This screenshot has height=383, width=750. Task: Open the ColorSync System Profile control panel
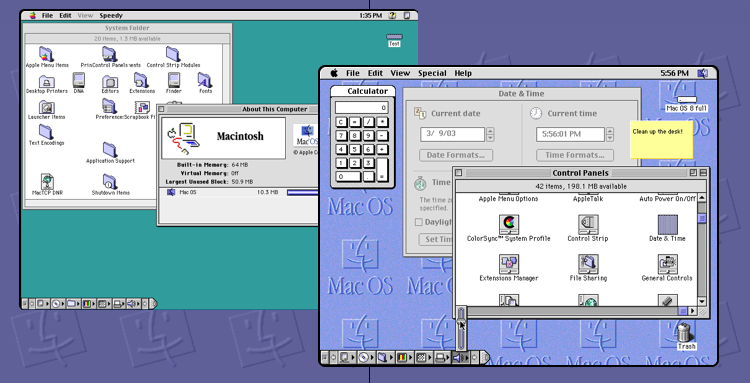tap(508, 223)
